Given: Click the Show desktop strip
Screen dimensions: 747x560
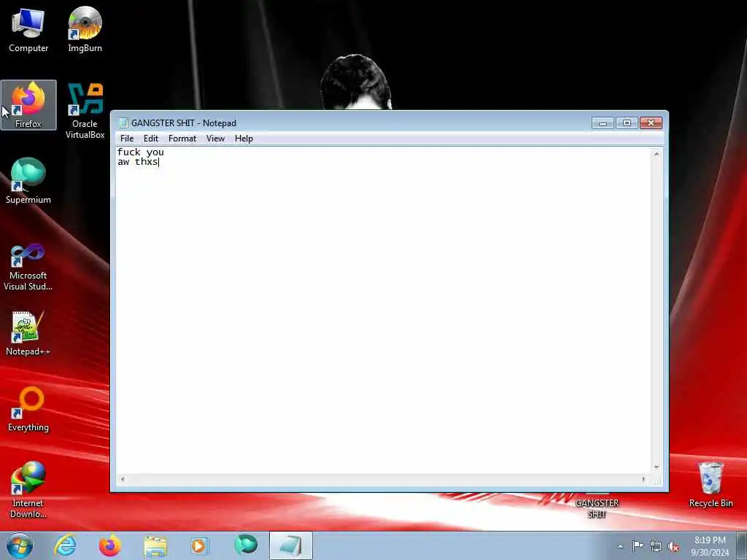Looking at the screenshot, I should click(x=742, y=545).
